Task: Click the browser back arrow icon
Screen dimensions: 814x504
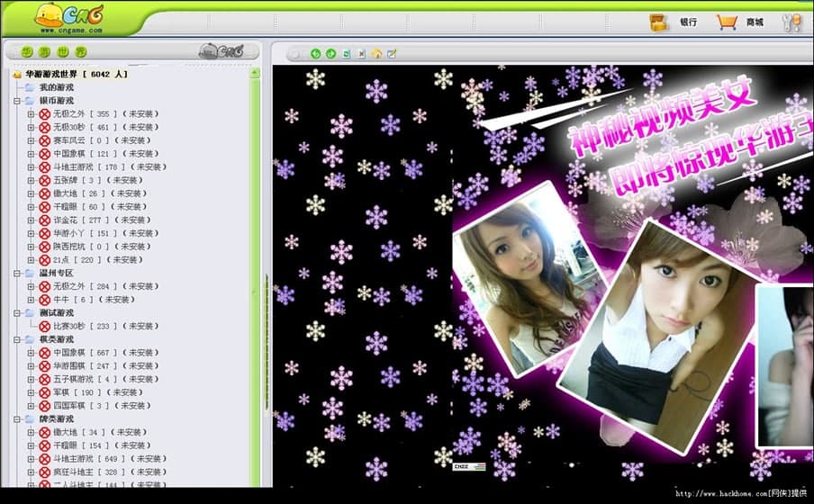Action: pyautogui.click(x=316, y=53)
